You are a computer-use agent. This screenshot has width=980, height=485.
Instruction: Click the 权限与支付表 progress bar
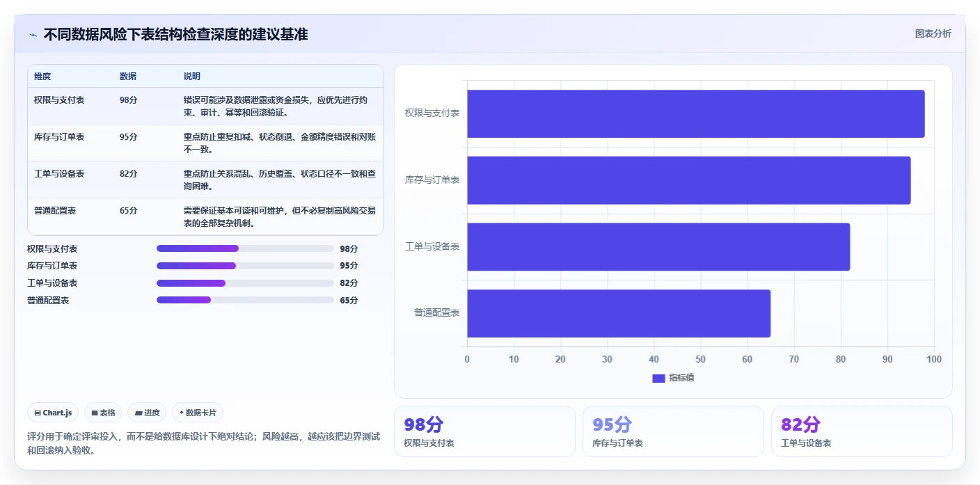245,248
